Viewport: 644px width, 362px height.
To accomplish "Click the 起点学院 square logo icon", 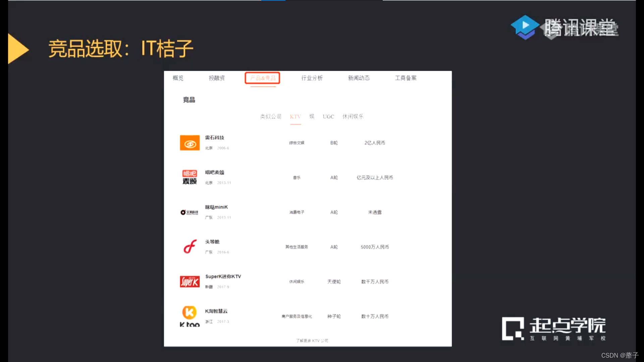I will click(x=513, y=328).
